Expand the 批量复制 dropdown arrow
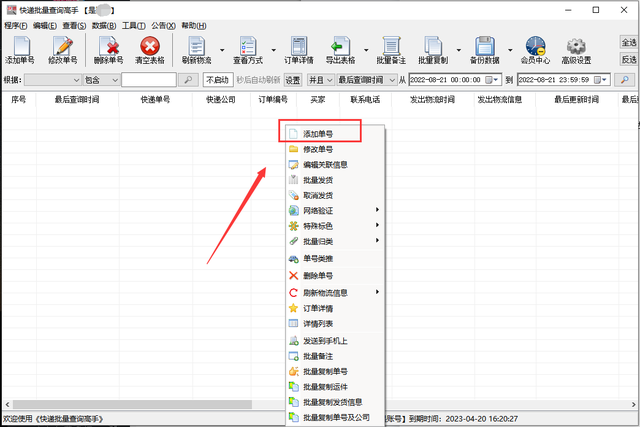The image size is (640, 427). [x=458, y=50]
